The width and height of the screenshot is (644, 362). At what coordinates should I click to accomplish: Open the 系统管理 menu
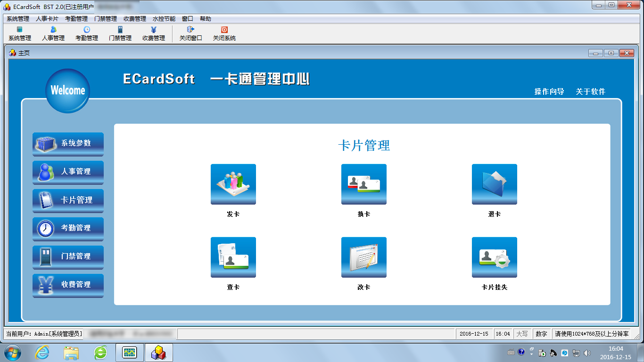coord(18,19)
